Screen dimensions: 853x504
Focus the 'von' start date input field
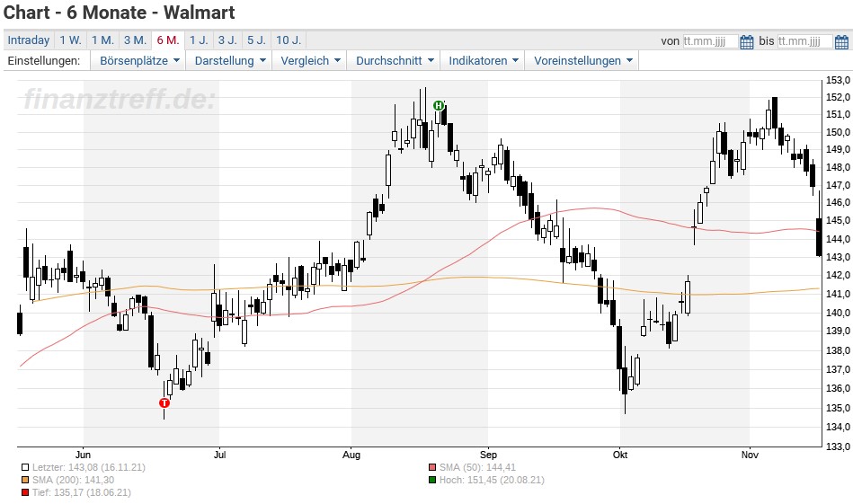pyautogui.click(x=710, y=41)
